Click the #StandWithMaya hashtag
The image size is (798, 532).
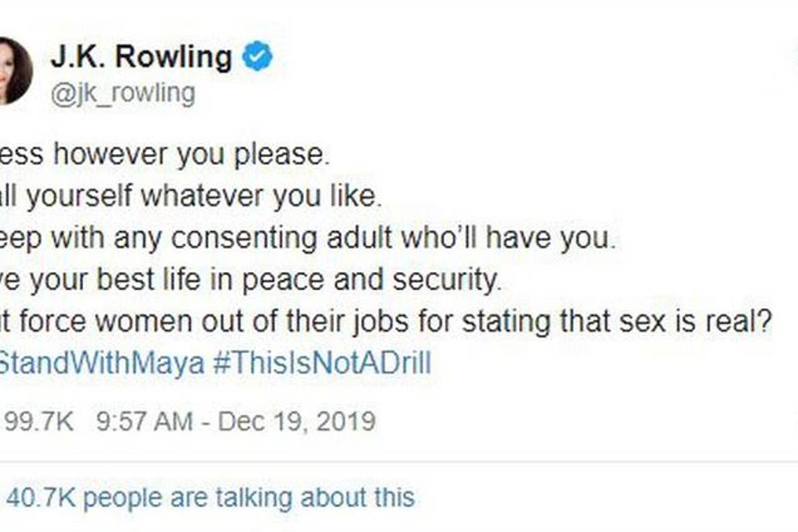click(x=101, y=364)
